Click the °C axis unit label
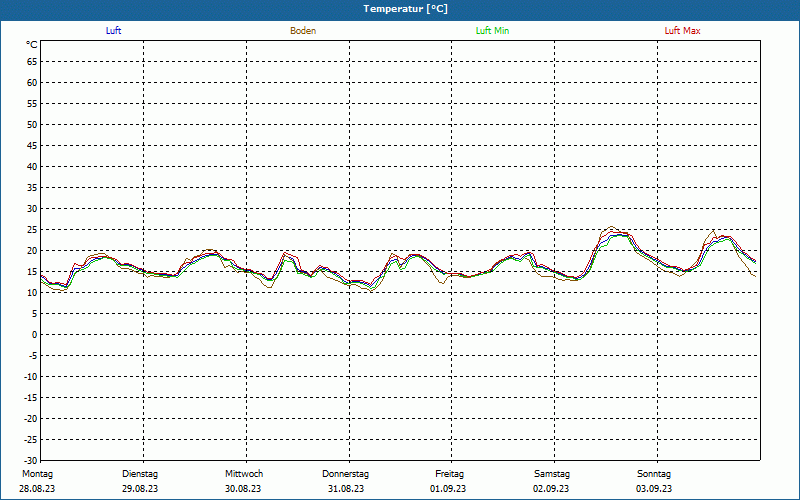This screenshot has height=500, width=800. coord(32,45)
